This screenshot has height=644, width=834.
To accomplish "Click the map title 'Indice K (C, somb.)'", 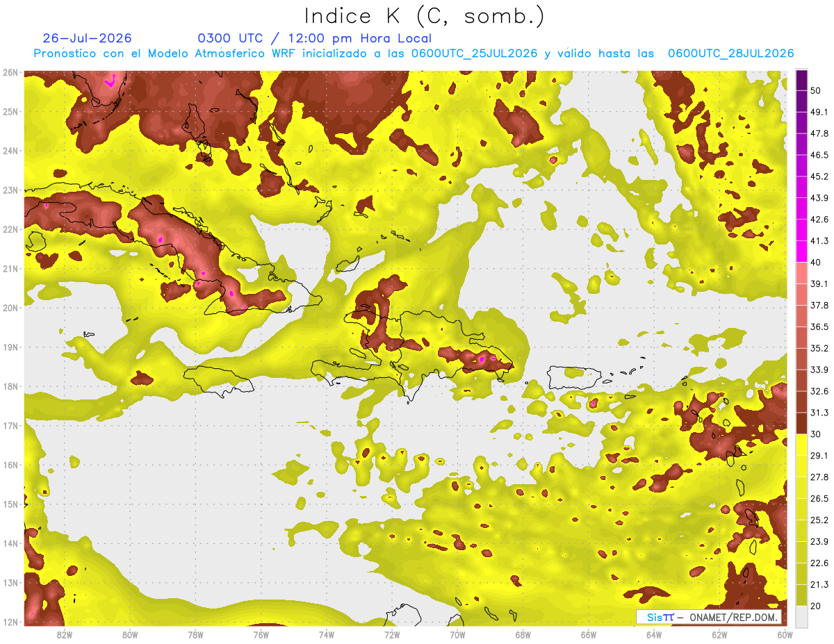I will [424, 16].
